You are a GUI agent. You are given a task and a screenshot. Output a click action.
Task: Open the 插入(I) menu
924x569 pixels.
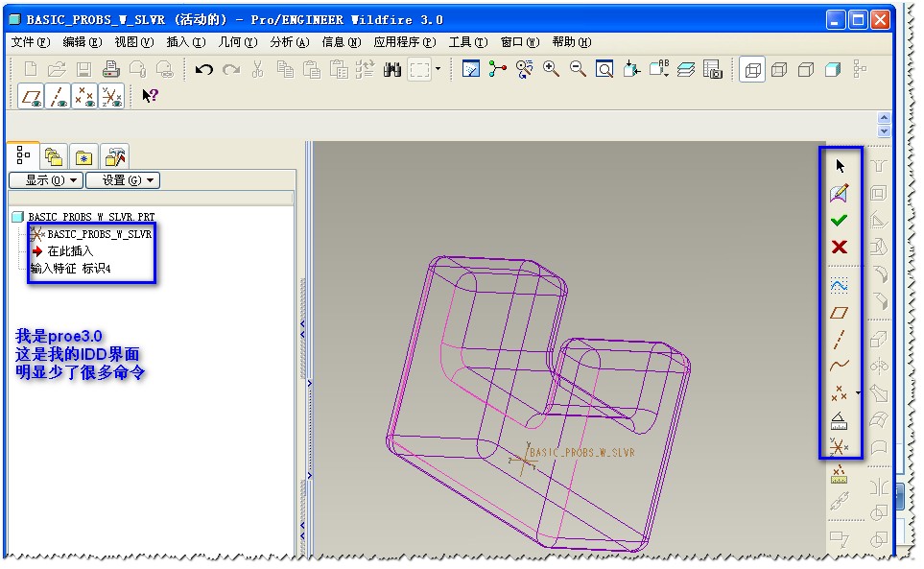tap(185, 42)
